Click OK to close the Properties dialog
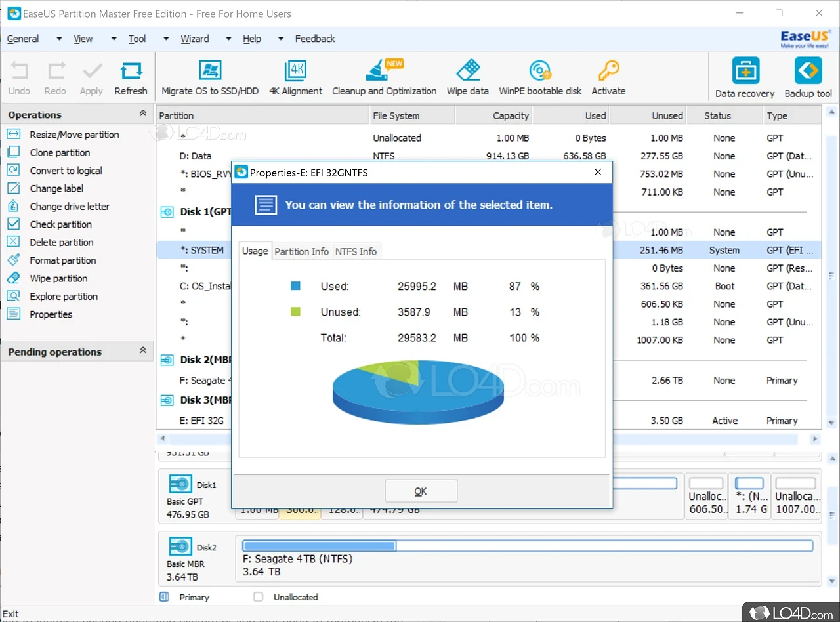The height and width of the screenshot is (622, 840). coord(421,490)
